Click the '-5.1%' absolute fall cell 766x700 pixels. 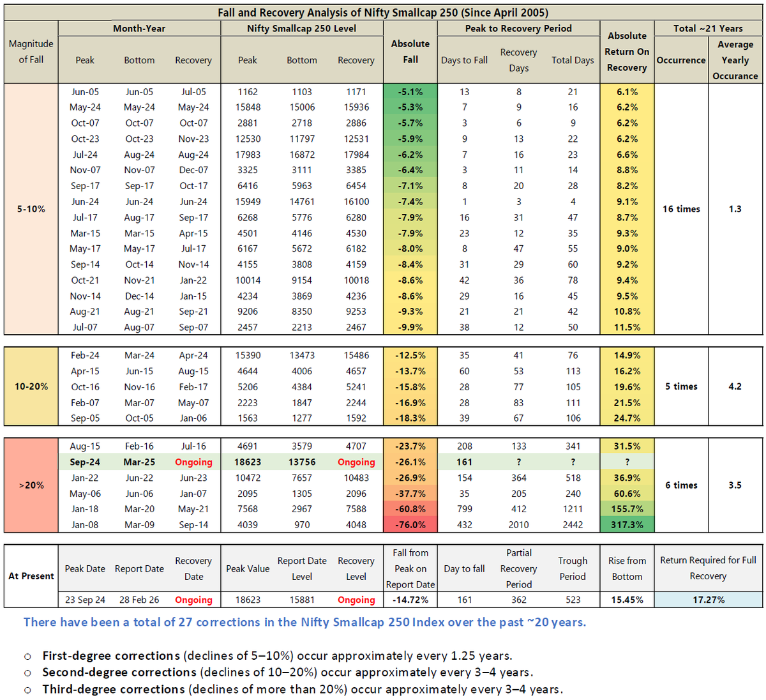pyautogui.click(x=410, y=92)
